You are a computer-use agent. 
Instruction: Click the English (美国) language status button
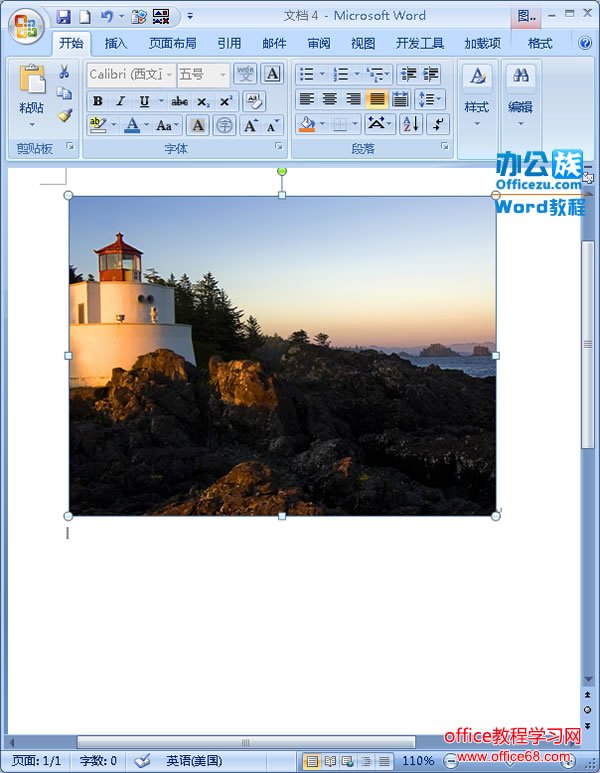pyautogui.click(x=194, y=761)
